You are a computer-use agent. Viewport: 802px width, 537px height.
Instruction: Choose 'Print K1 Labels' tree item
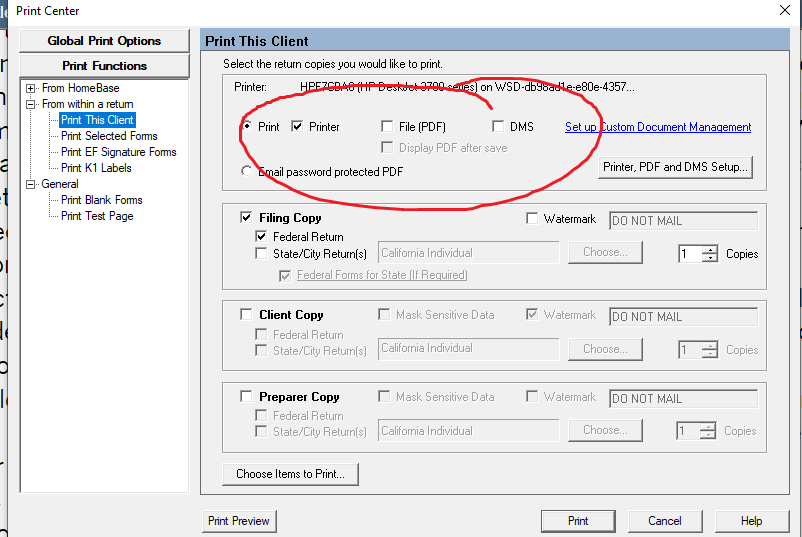point(96,168)
